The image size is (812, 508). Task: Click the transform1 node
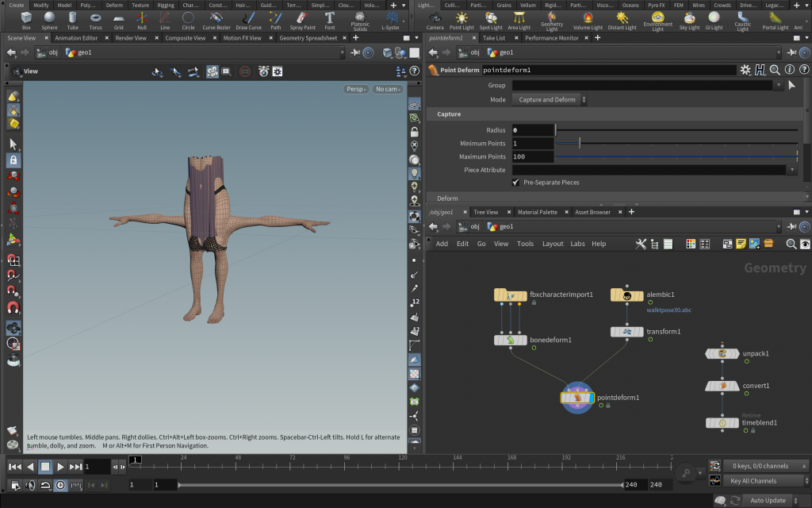(626, 332)
